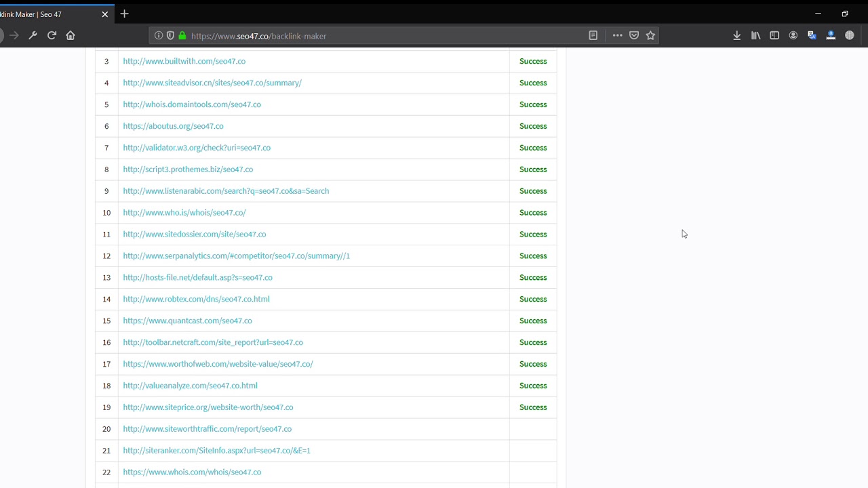The width and height of the screenshot is (868, 488).
Task: Open the siteadvisor.cn summary link
Action: (x=212, y=83)
